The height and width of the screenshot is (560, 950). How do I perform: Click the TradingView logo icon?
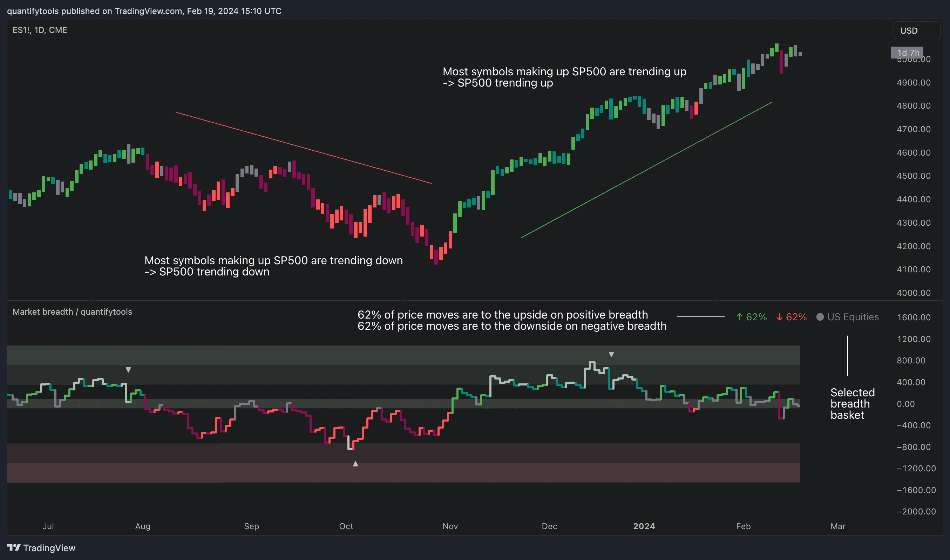(x=14, y=547)
